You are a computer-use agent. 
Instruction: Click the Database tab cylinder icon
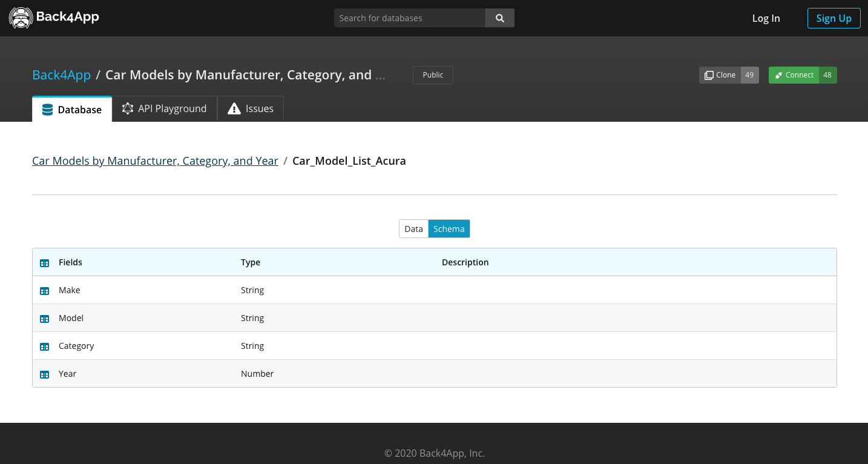[x=47, y=110]
